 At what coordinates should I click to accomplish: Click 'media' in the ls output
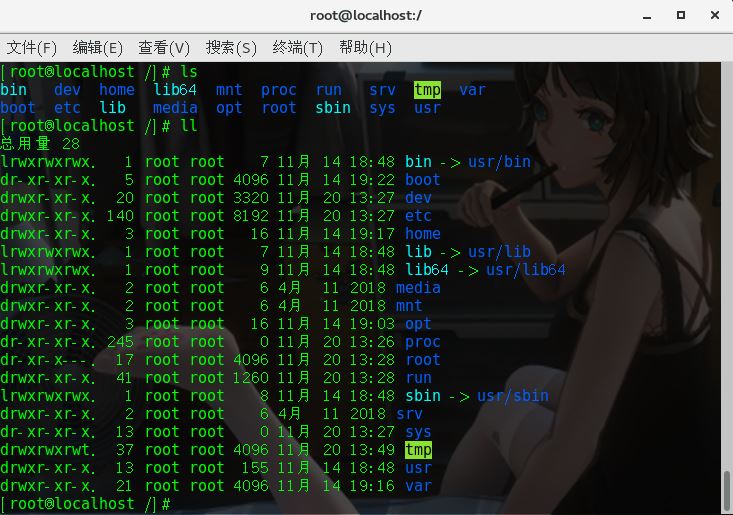tap(175, 108)
